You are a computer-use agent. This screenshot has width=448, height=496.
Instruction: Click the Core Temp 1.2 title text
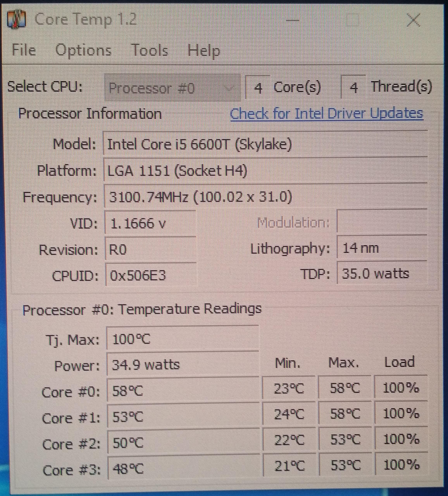click(x=86, y=19)
